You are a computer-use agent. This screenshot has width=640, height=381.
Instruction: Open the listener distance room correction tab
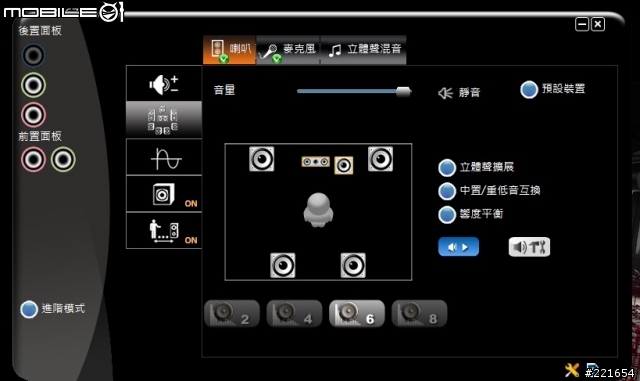point(164,231)
